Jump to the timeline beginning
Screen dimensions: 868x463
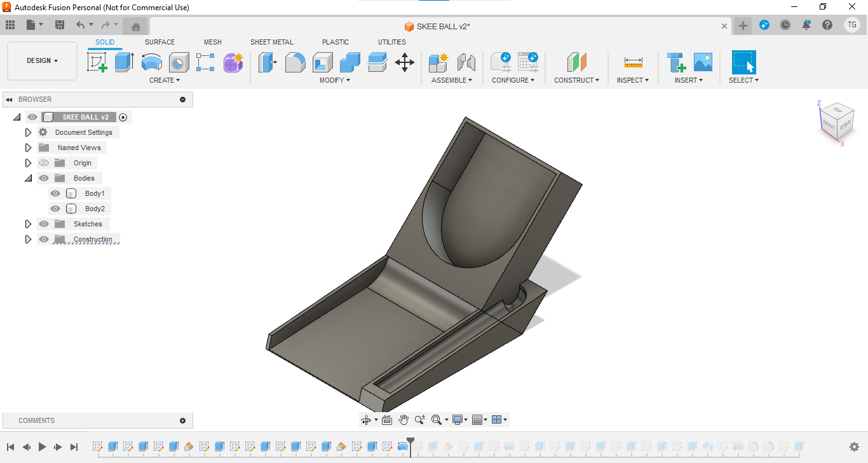tap(10, 447)
